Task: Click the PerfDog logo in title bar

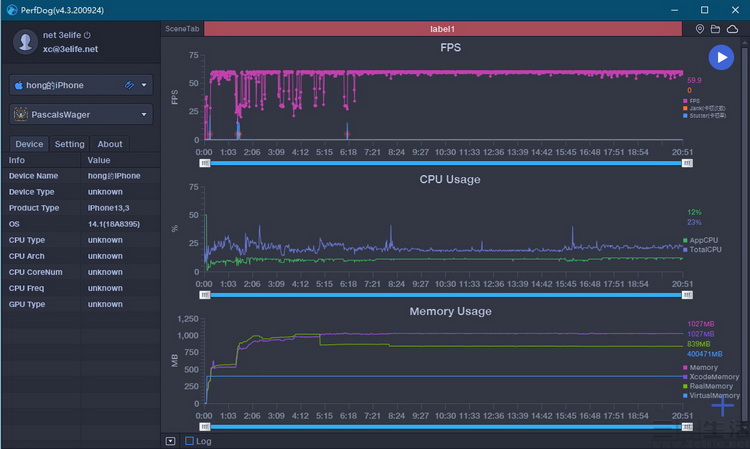Action: pyautogui.click(x=11, y=10)
